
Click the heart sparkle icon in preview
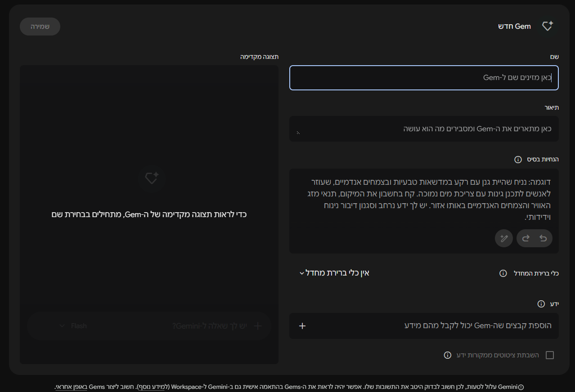click(x=152, y=178)
